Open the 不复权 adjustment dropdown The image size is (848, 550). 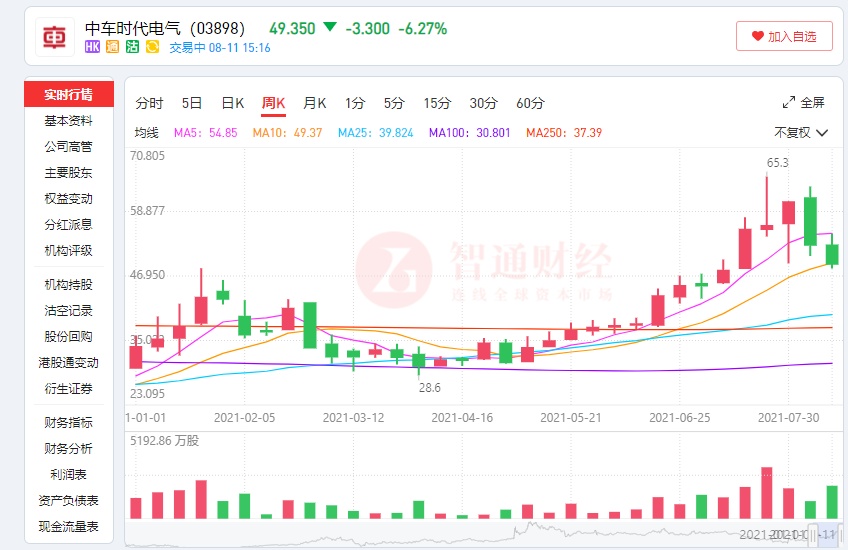tap(801, 132)
